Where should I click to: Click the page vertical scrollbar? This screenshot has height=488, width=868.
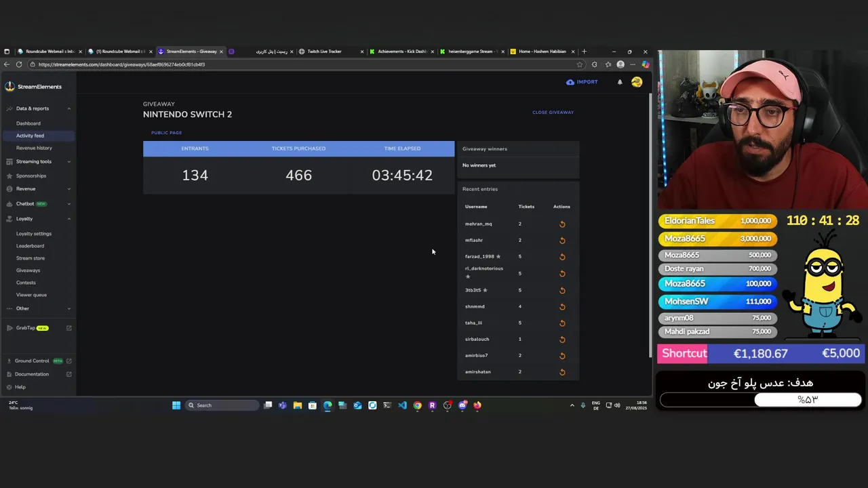pyautogui.click(x=650, y=224)
